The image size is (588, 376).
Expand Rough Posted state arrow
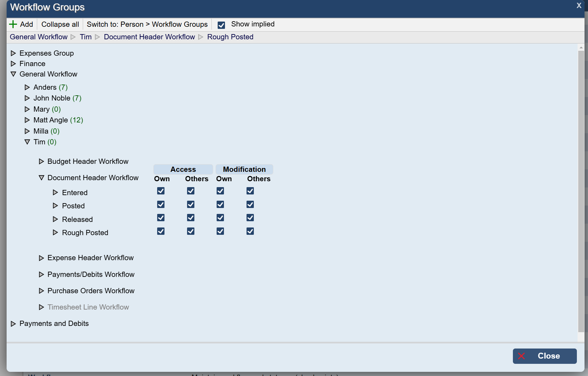pos(55,232)
